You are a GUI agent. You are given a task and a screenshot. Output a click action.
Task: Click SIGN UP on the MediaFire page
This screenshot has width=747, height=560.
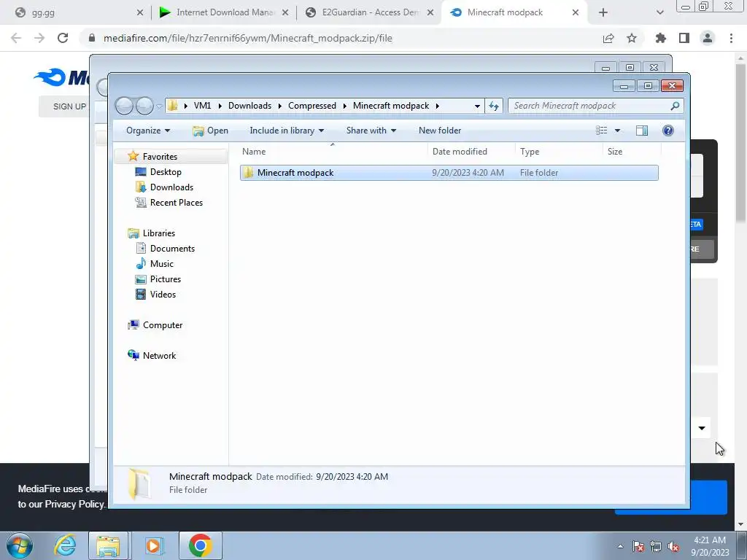69,106
